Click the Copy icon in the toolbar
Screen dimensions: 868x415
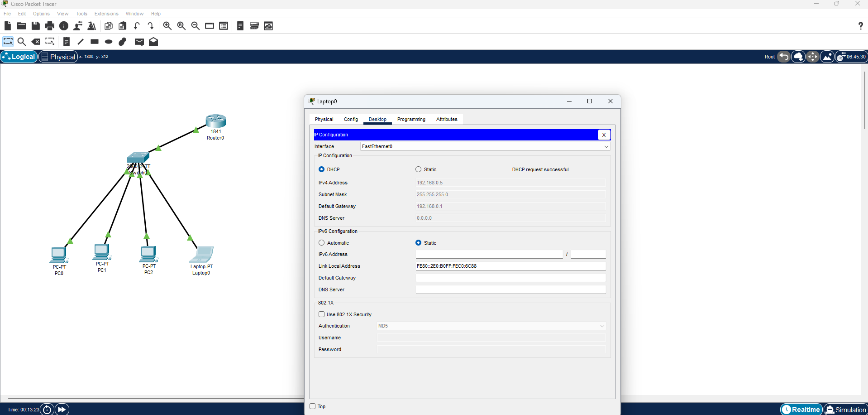109,26
